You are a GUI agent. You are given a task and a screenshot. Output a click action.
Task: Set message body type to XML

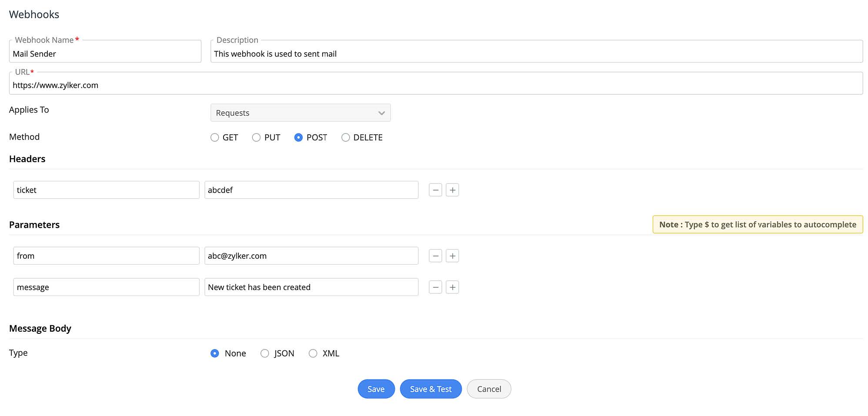point(313,353)
